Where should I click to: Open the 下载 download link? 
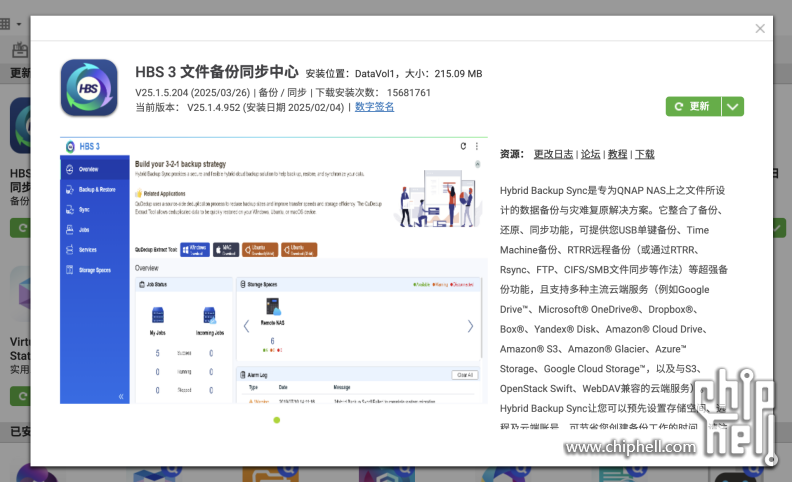(645, 154)
